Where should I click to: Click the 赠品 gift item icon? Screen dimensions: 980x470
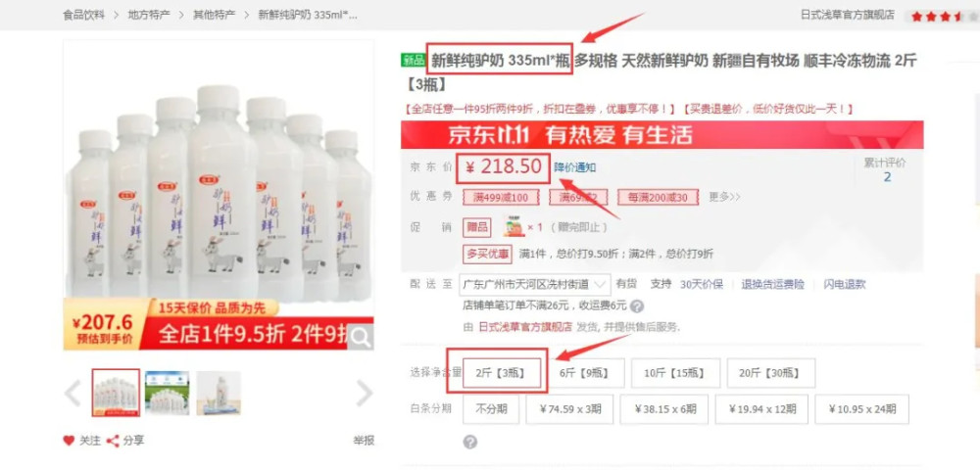[x=514, y=227]
